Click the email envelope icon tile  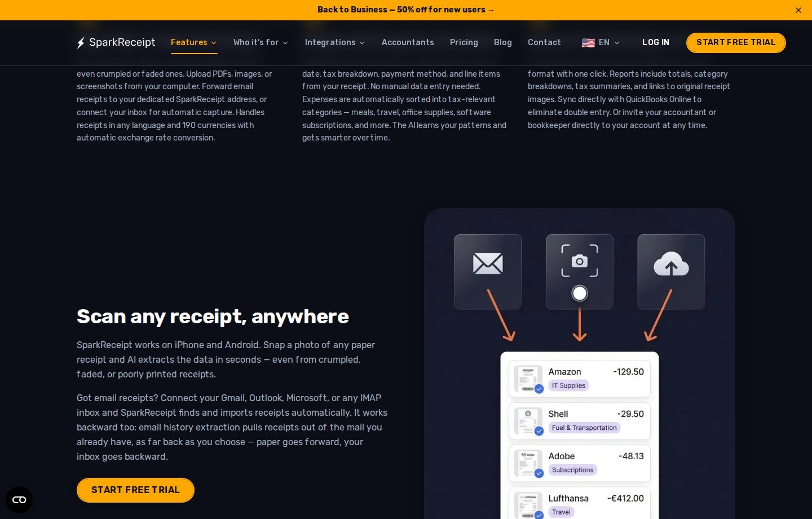click(488, 272)
